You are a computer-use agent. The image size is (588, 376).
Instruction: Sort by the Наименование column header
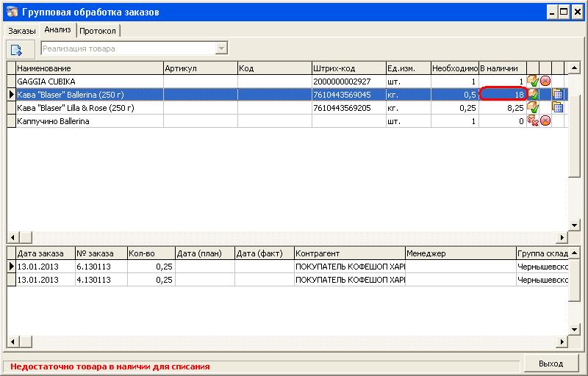pyautogui.click(x=88, y=68)
